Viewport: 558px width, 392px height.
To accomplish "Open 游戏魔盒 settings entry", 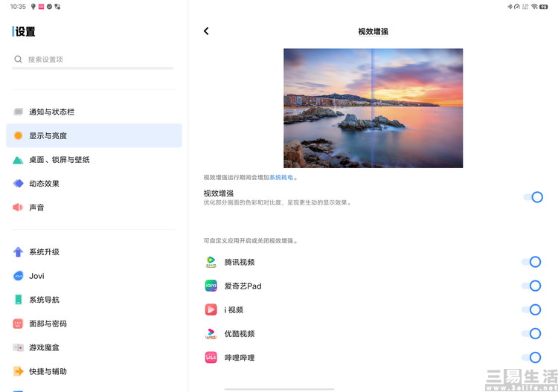I will point(94,347).
